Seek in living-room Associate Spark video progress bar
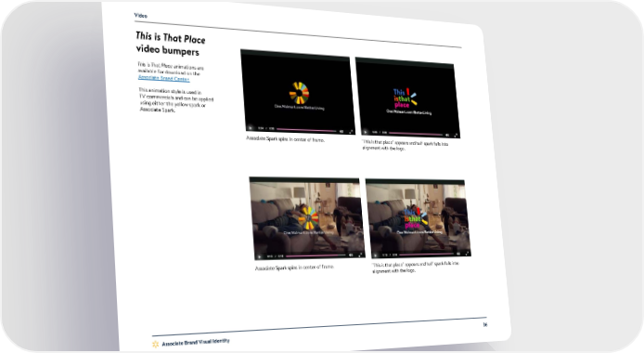The height and width of the screenshot is (353, 644). click(316, 255)
